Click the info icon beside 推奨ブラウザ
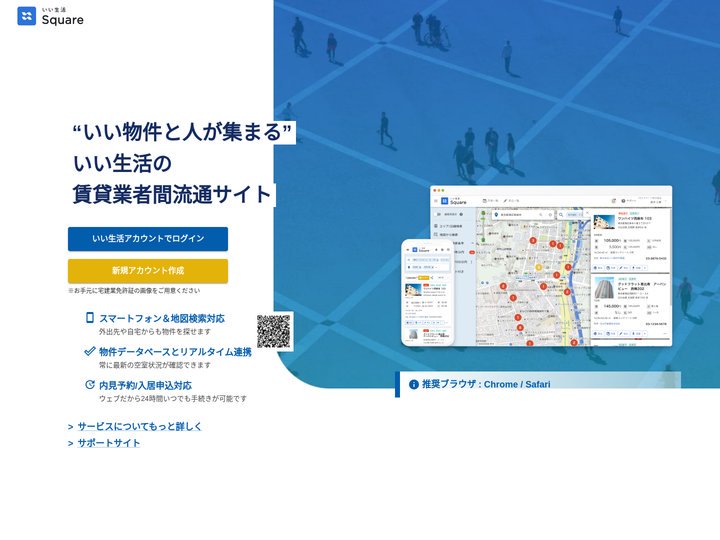This screenshot has width=720, height=540. coord(413,384)
